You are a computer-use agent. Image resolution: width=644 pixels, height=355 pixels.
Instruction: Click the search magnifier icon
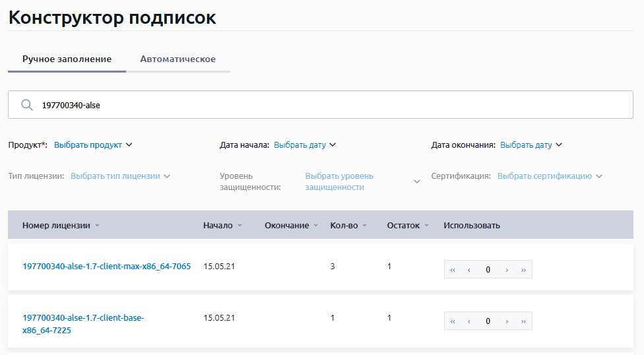27,105
